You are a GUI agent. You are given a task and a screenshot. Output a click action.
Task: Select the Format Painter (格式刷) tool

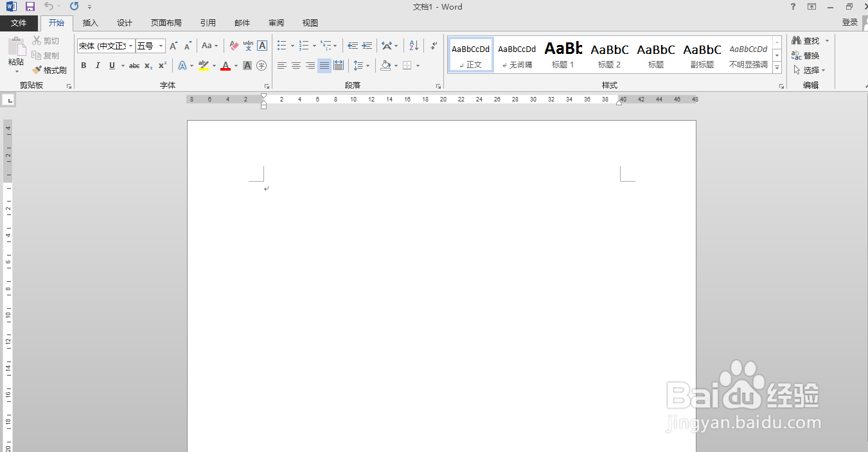pyautogui.click(x=49, y=70)
